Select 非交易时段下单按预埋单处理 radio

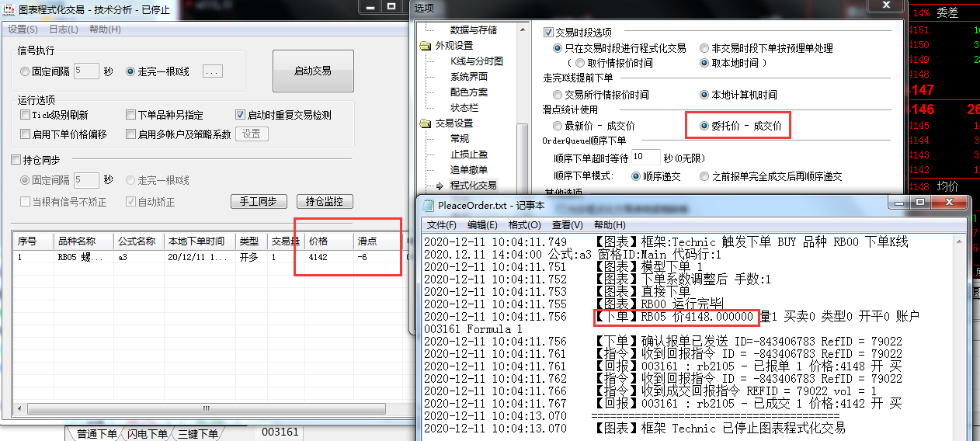(x=704, y=48)
